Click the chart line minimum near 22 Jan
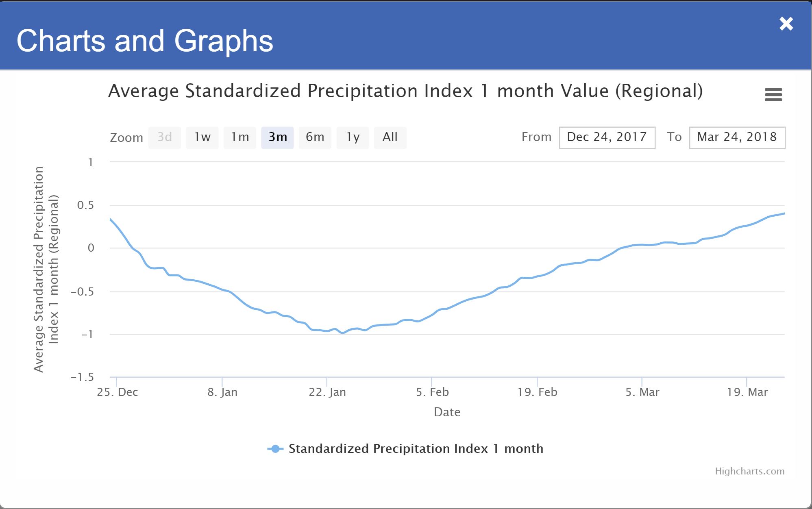 click(342, 333)
